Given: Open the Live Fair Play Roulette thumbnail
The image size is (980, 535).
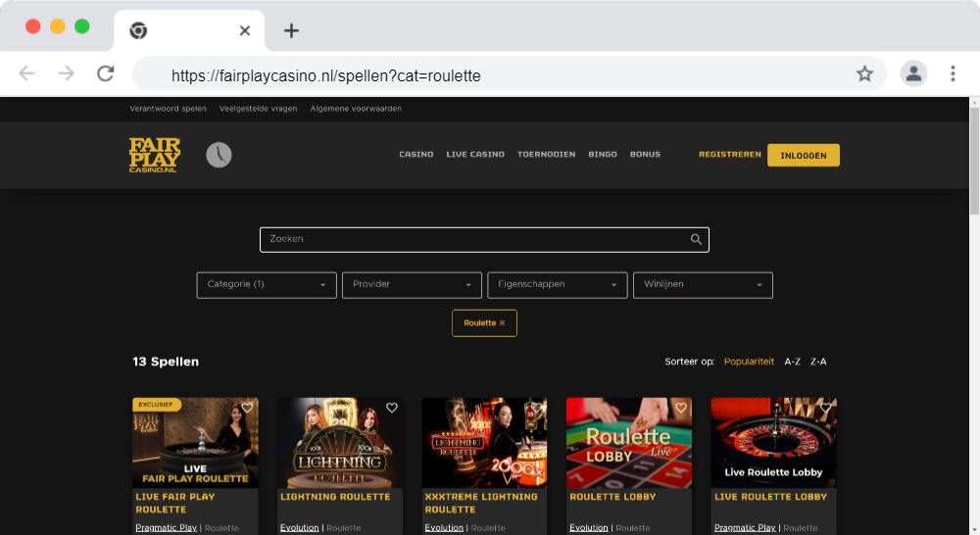Looking at the screenshot, I should [195, 443].
